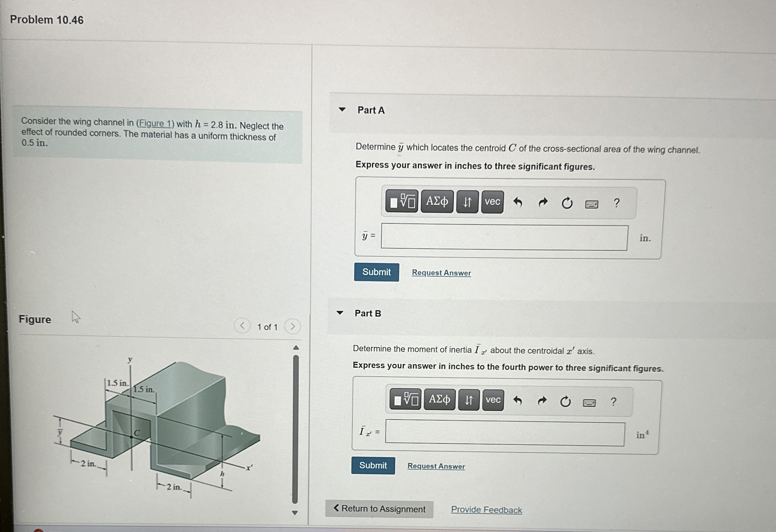
Task: Submit the Part A answer
Action: (x=376, y=272)
